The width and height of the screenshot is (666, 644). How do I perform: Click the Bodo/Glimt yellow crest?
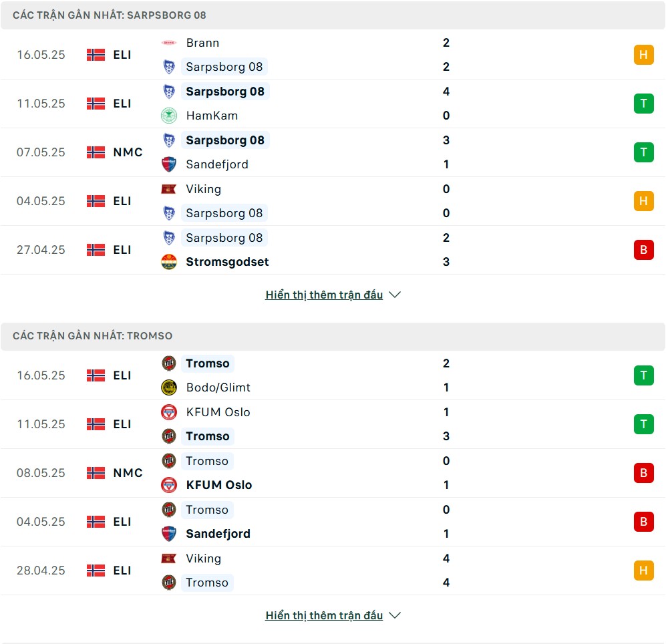click(x=168, y=387)
